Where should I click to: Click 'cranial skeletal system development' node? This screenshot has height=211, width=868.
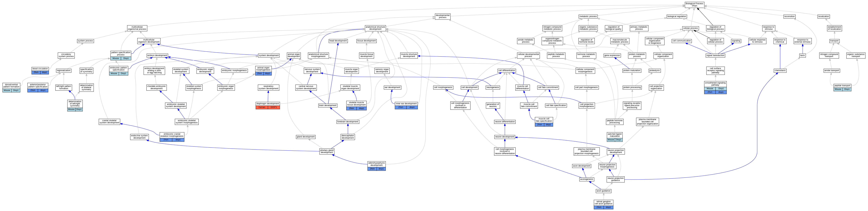[110, 121]
